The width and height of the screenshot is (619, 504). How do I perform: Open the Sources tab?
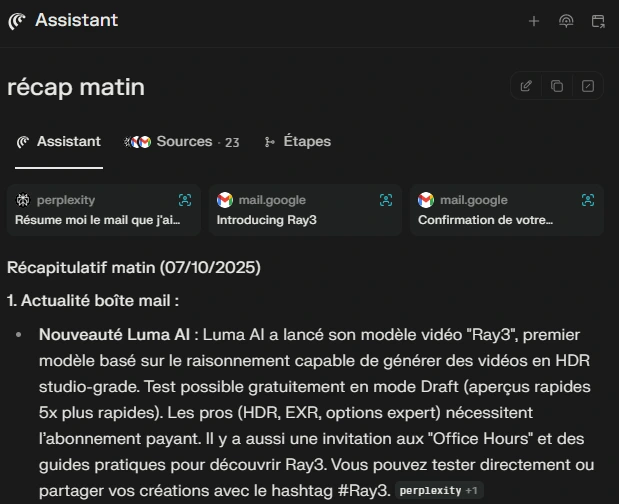(x=182, y=142)
